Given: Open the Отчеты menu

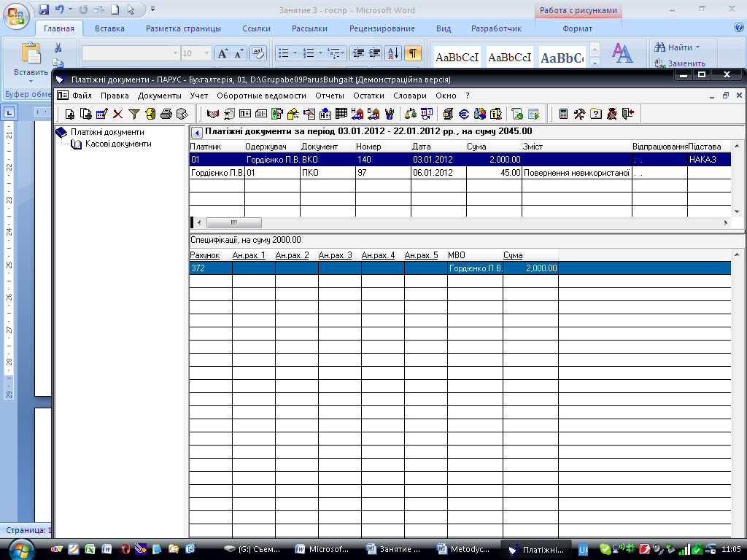Looking at the screenshot, I should [330, 96].
